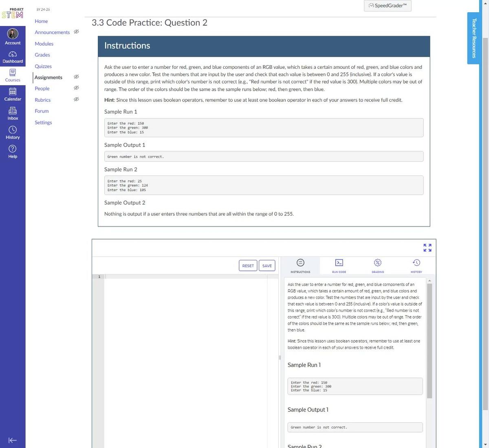The width and height of the screenshot is (489, 448).
Task: Go to Dashboard in global navigation
Action: [x=13, y=57]
